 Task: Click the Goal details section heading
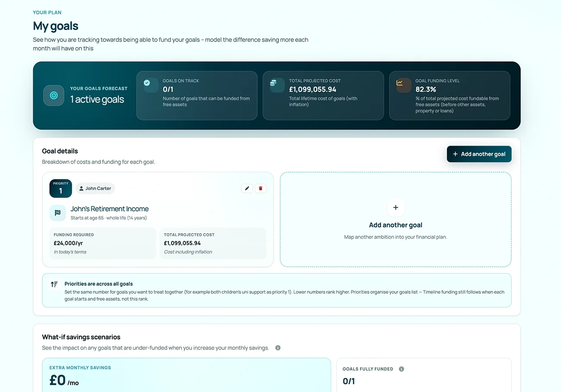tap(60, 151)
